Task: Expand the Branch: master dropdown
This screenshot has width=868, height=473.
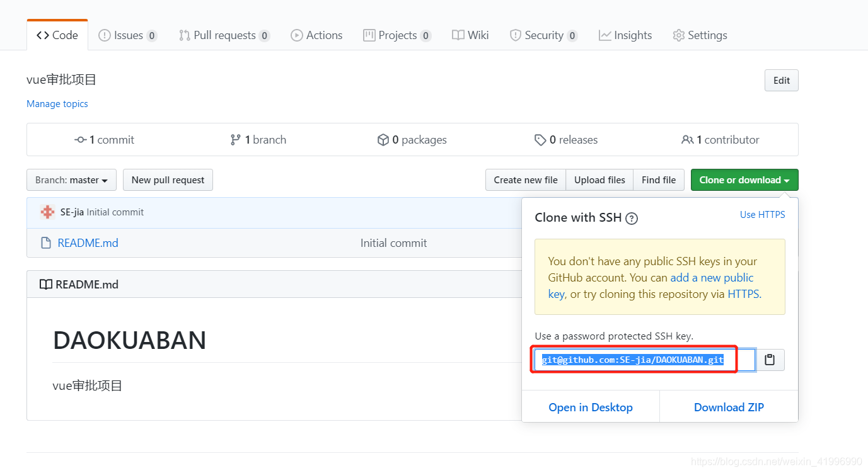Action: coord(71,180)
